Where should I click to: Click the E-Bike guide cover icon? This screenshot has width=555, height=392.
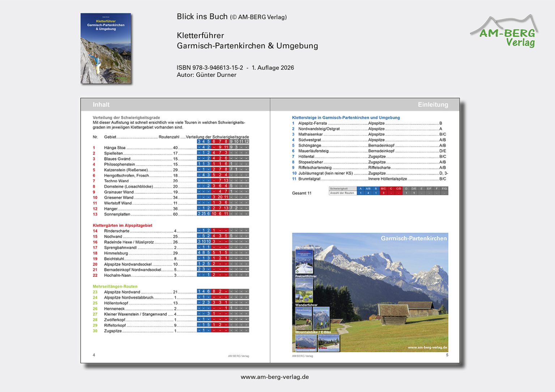point(328,342)
